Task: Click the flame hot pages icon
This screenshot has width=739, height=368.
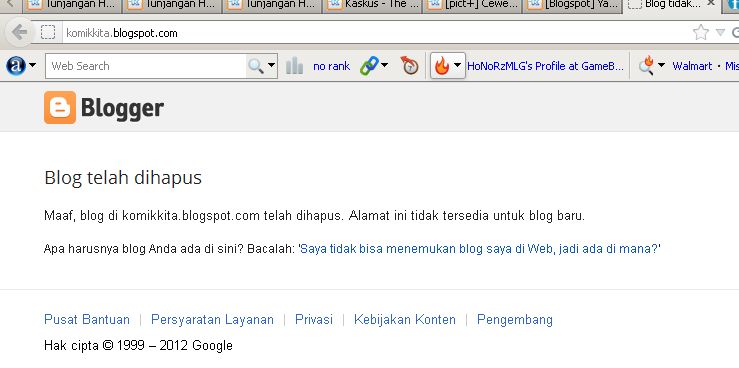Action: pyautogui.click(x=442, y=65)
